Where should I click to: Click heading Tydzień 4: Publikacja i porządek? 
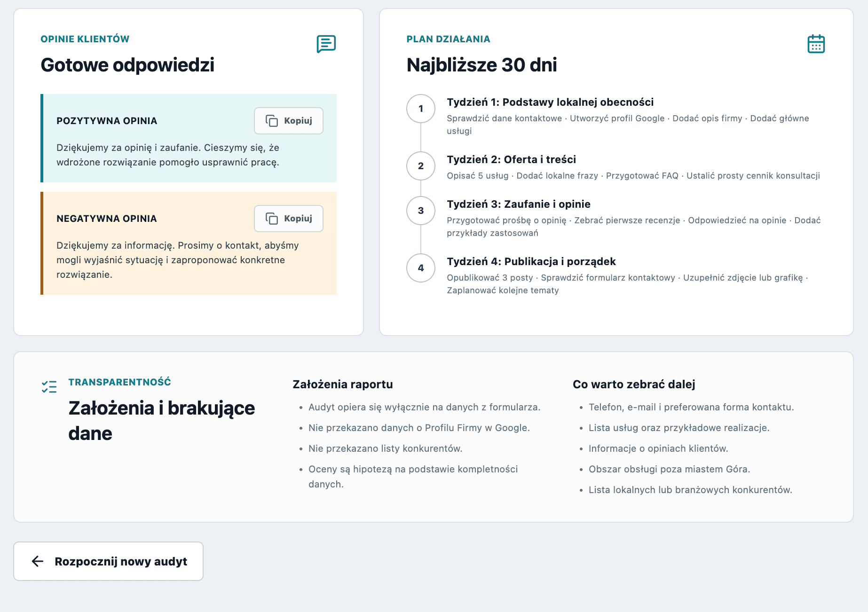pyautogui.click(x=531, y=261)
